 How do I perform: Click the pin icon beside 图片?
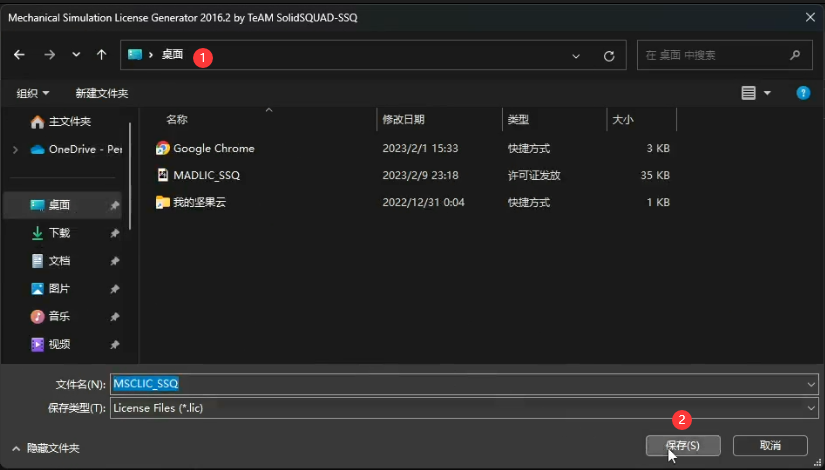114,289
